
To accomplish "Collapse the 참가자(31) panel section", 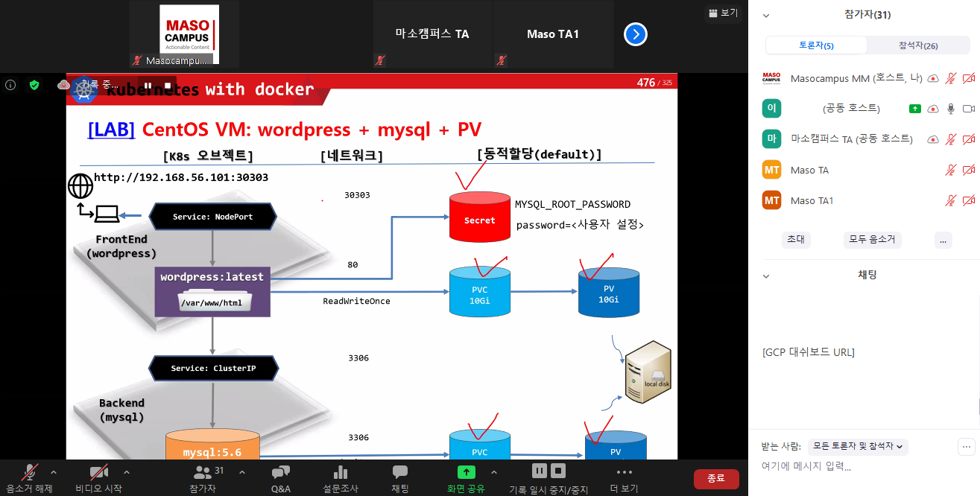I will click(x=766, y=15).
